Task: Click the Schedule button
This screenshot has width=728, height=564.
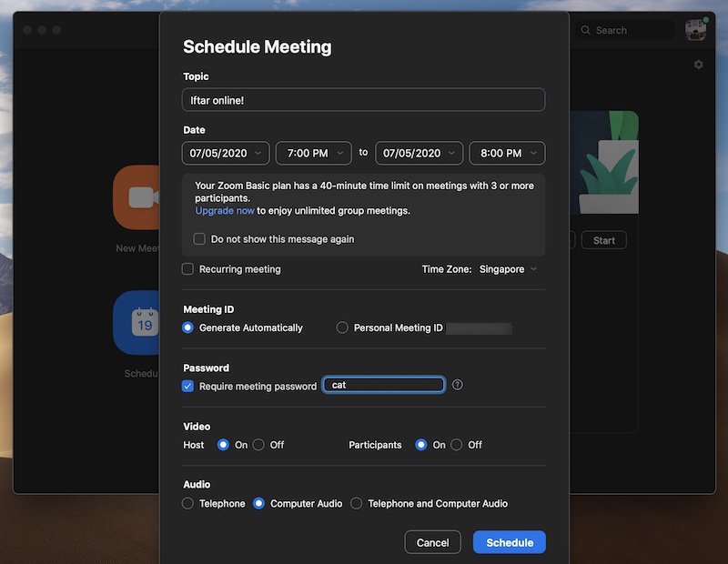Action: [510, 542]
